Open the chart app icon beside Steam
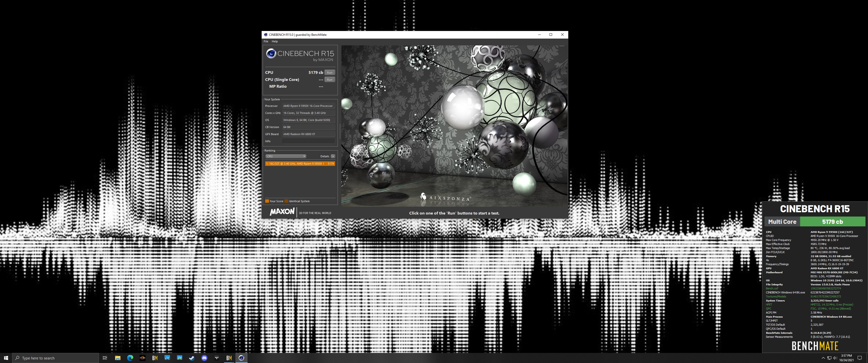Image resolution: width=868 pixels, height=363 pixels. [x=180, y=358]
